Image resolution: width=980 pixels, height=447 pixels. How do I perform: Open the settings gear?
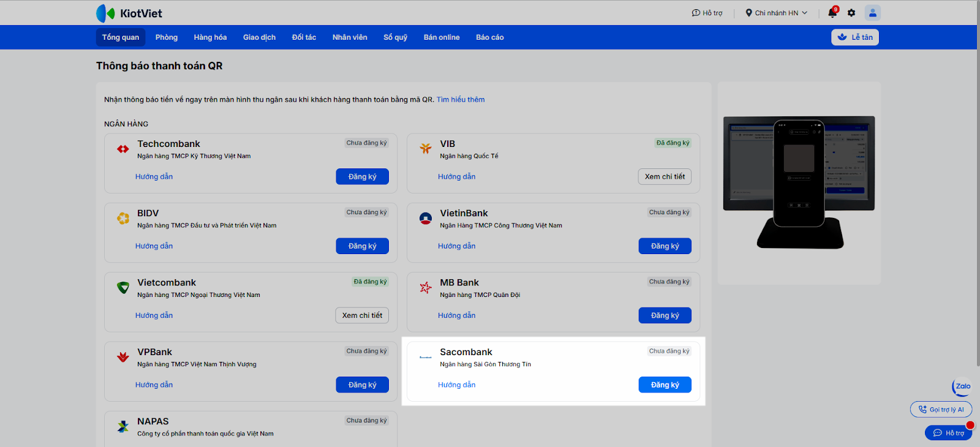(851, 13)
